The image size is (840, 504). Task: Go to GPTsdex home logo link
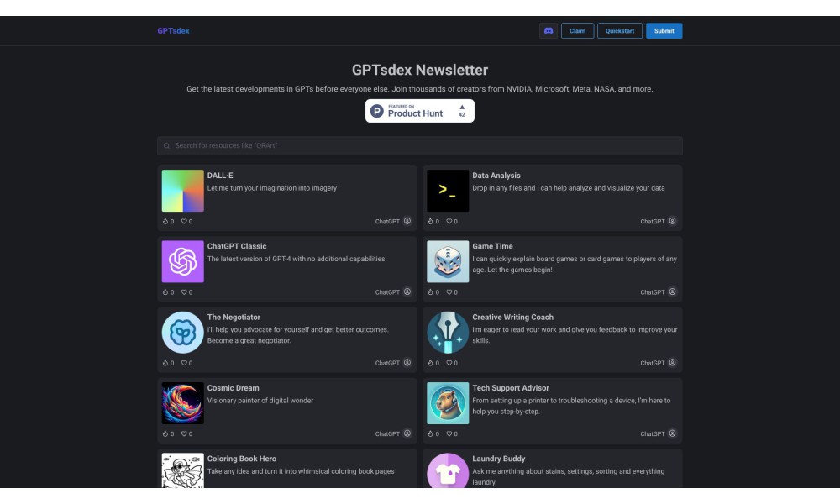173,30
